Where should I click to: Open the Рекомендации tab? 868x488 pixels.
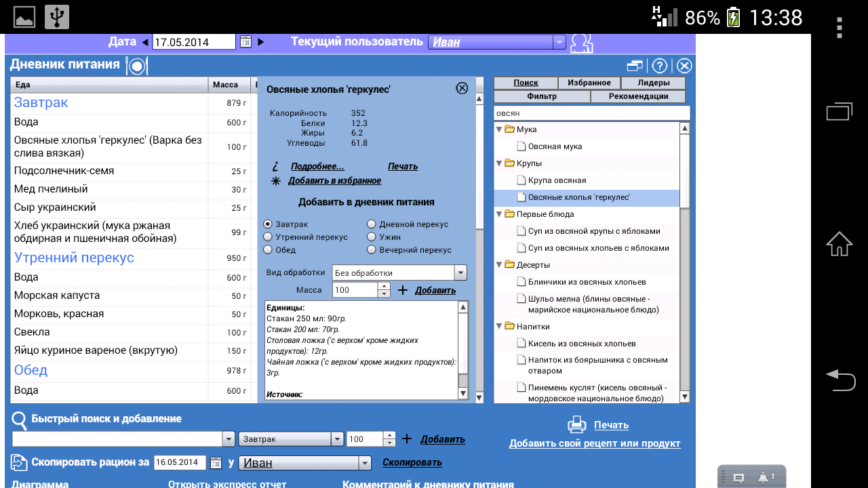pos(638,96)
